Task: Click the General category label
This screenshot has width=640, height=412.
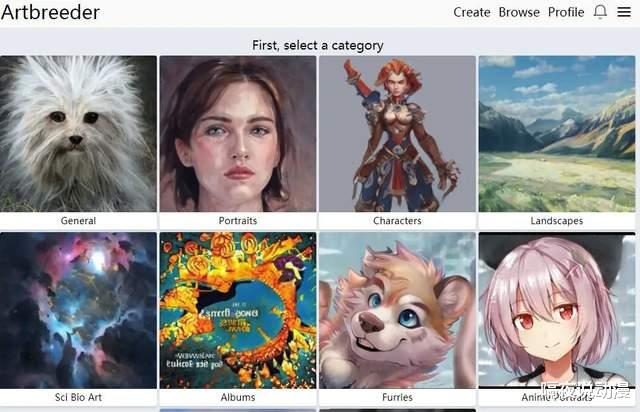Action: pos(78,220)
